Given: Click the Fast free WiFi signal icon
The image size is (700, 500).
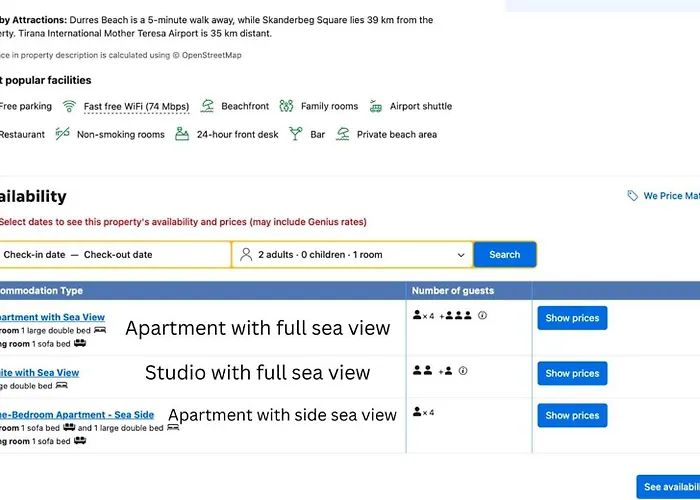Looking at the screenshot, I should point(69,106).
